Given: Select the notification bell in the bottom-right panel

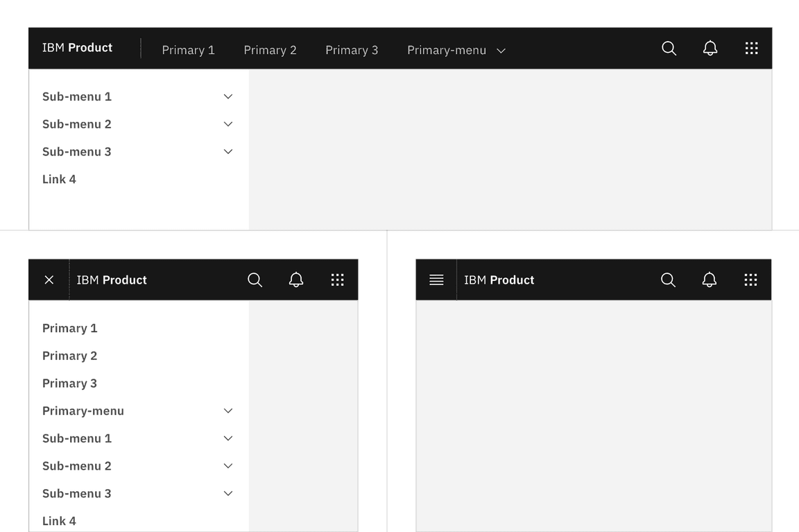Looking at the screenshot, I should click(709, 280).
